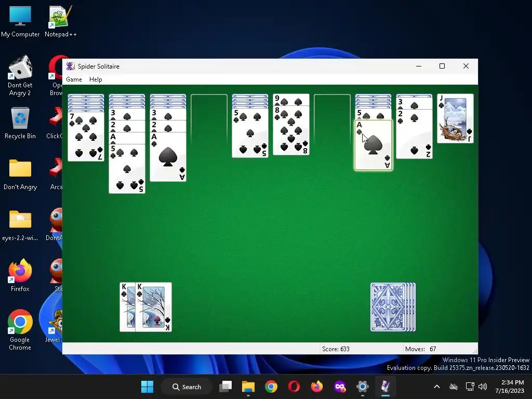Select the 2 of spades in ninth column
The height and width of the screenshot is (399, 532).
click(x=414, y=134)
